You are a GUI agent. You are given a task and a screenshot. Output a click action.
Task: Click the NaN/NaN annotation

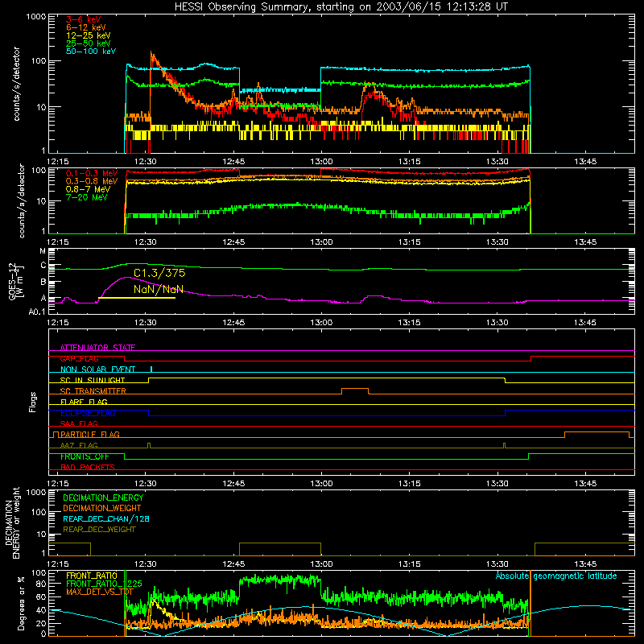[158, 289]
